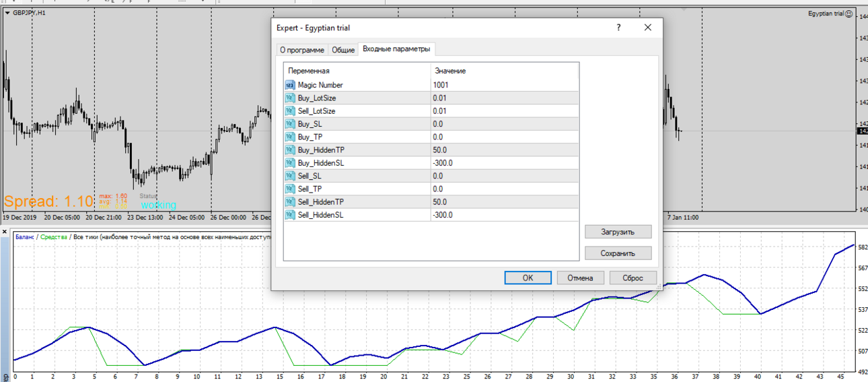Click the 7 Jan 11:00 date on chart axis

tap(682, 218)
